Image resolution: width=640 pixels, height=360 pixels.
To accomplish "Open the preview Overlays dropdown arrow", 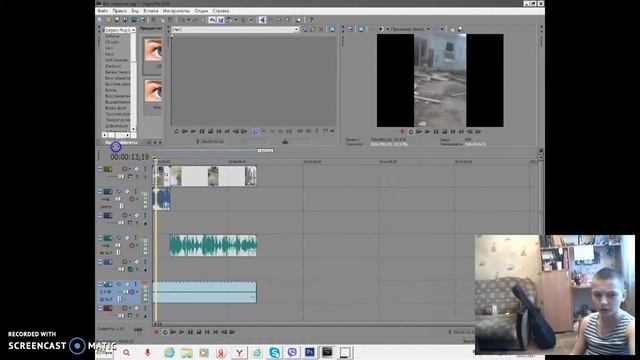I will (442, 29).
